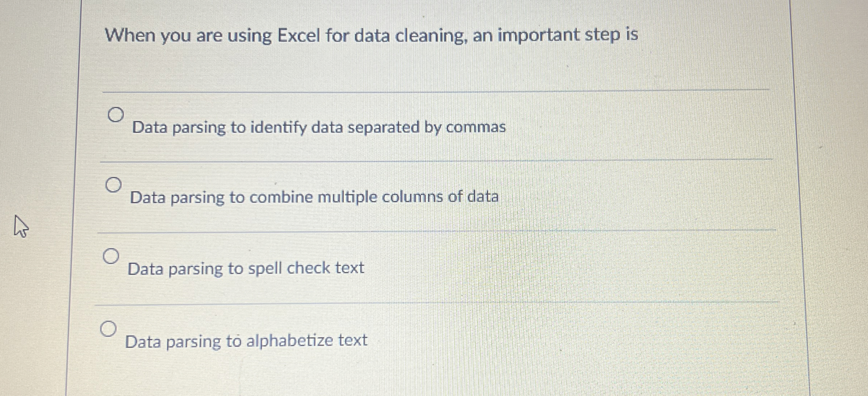
Task: Choose radio button beside 'Data parsing to combine multiple columns of data'
Action: point(113,185)
